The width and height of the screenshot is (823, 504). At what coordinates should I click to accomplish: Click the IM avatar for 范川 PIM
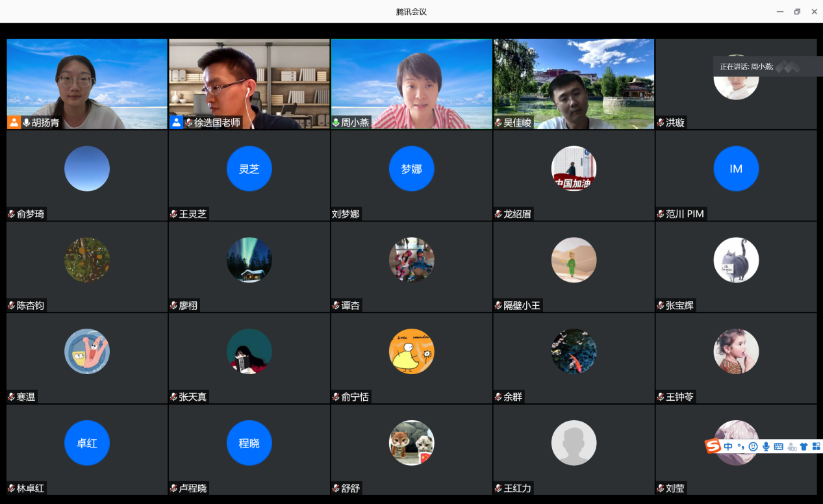click(x=735, y=169)
